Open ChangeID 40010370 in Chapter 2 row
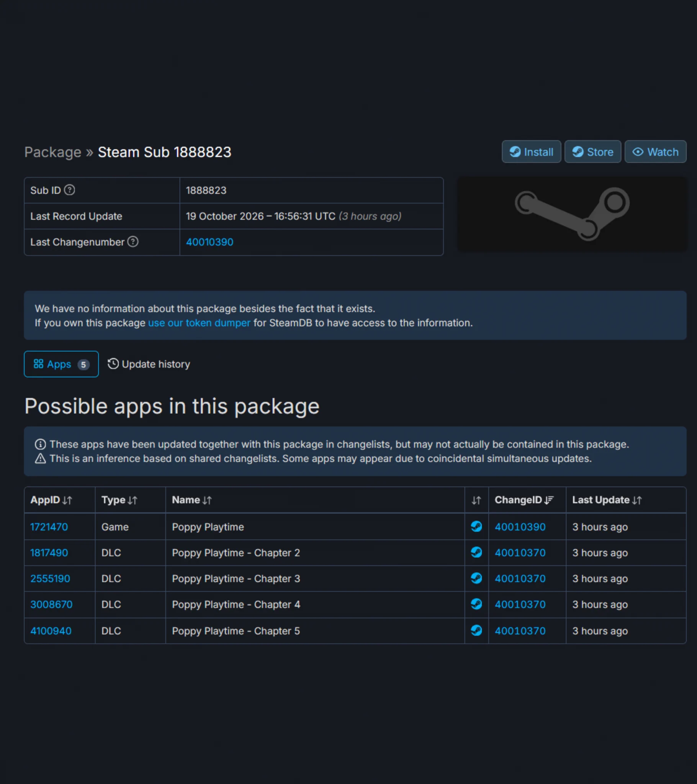Viewport: 697px width, 784px height. click(520, 553)
